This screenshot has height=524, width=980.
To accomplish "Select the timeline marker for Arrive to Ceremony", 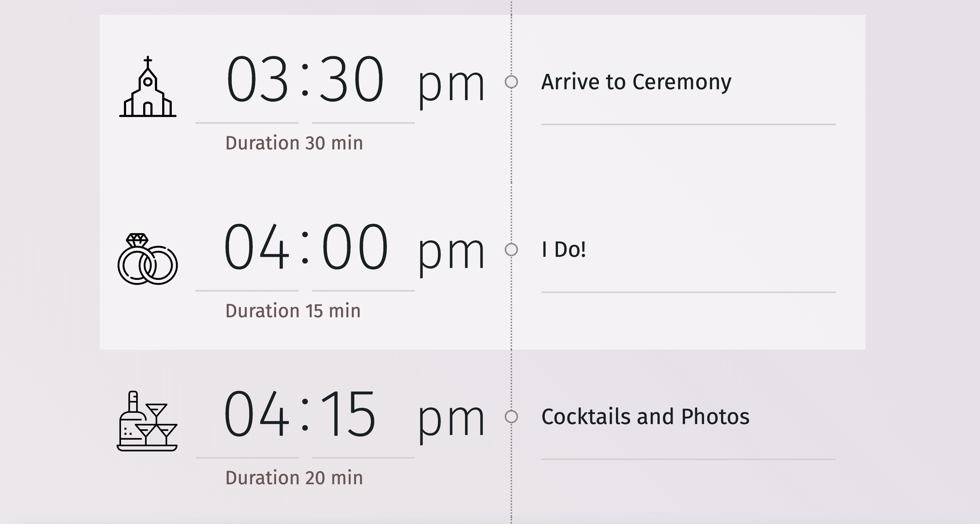I will [x=511, y=82].
